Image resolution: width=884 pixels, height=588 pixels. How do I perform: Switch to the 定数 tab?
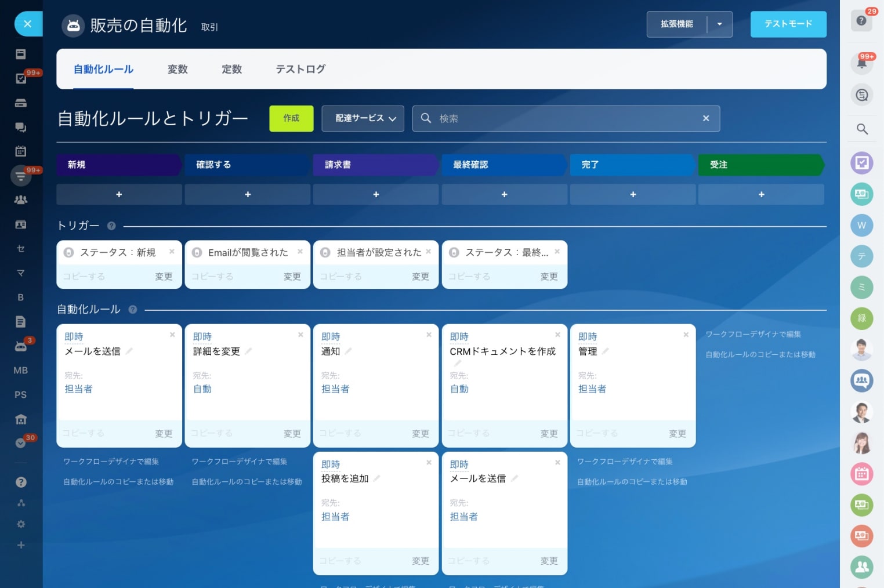pos(231,70)
